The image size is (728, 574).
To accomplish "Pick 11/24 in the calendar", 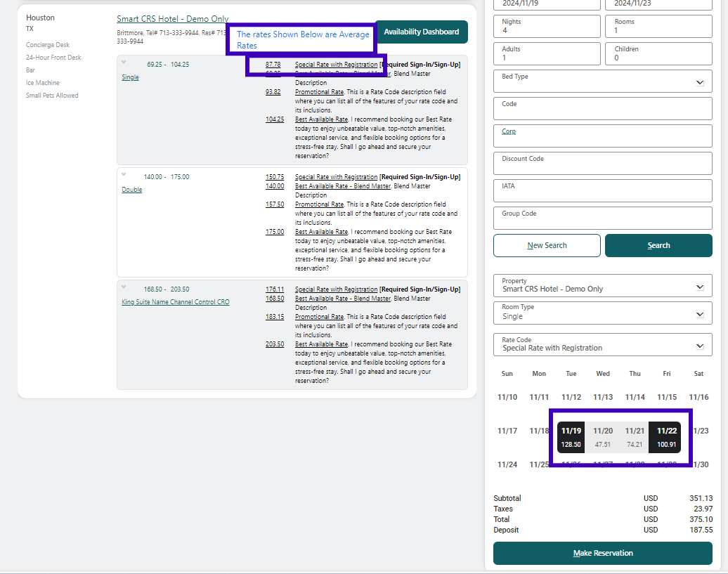I will pyautogui.click(x=507, y=464).
